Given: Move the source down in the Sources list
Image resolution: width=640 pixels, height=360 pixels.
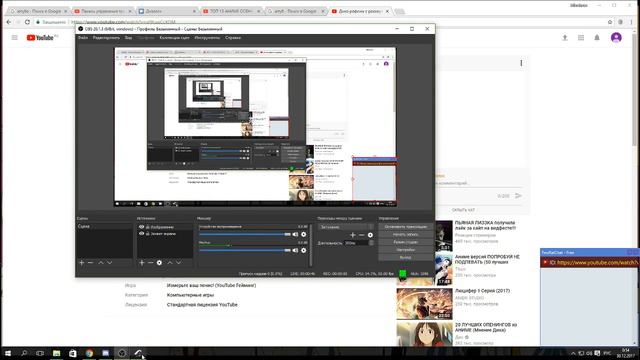Looking at the screenshot, I should tap(178, 263).
